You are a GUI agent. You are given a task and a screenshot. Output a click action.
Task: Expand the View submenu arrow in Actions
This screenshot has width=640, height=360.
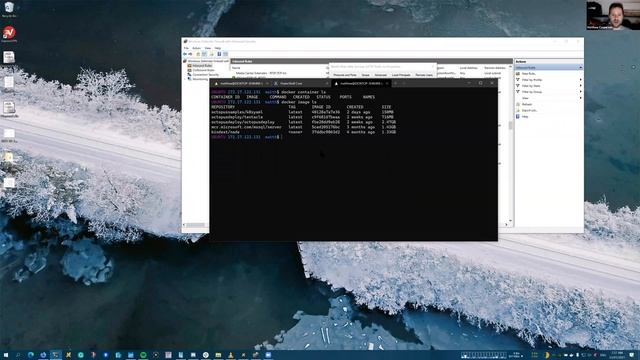pos(580,98)
